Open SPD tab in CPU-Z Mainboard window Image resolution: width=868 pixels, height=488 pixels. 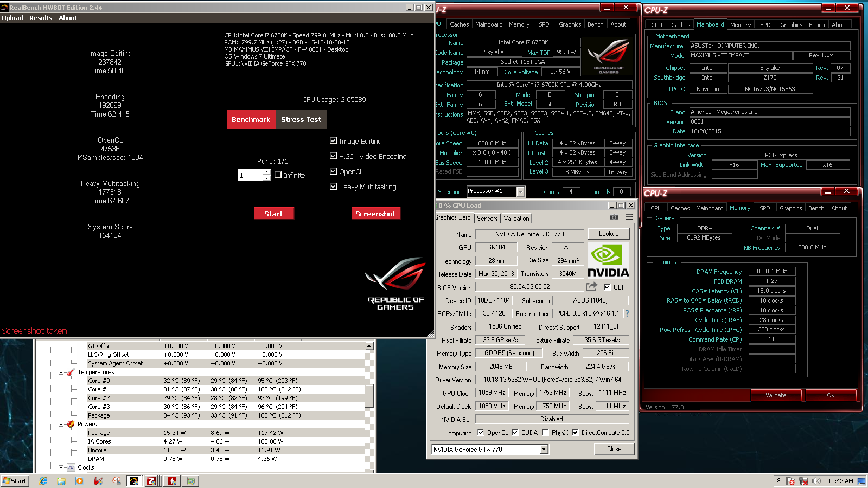tap(765, 25)
